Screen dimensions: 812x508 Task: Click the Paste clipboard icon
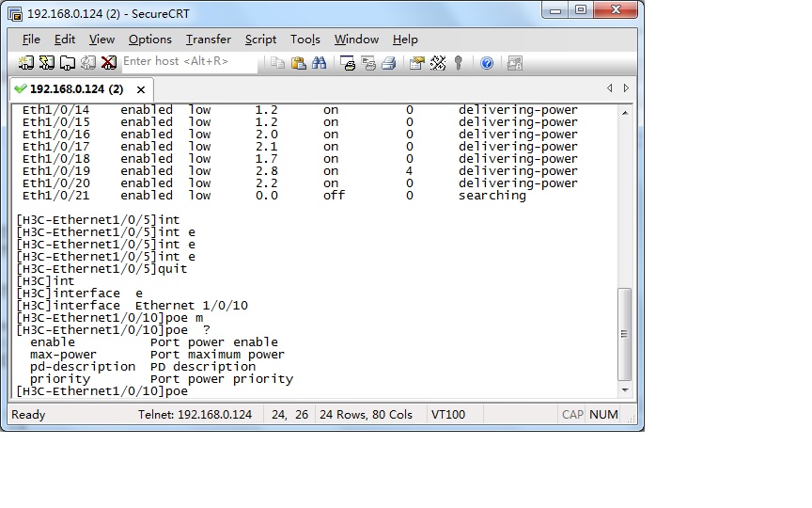[x=298, y=63]
